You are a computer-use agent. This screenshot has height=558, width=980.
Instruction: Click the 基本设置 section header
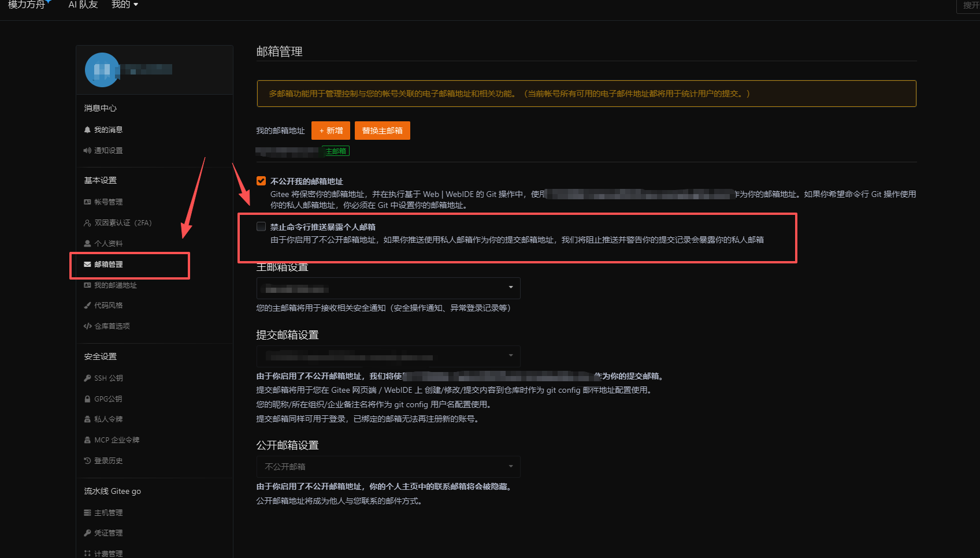point(101,180)
